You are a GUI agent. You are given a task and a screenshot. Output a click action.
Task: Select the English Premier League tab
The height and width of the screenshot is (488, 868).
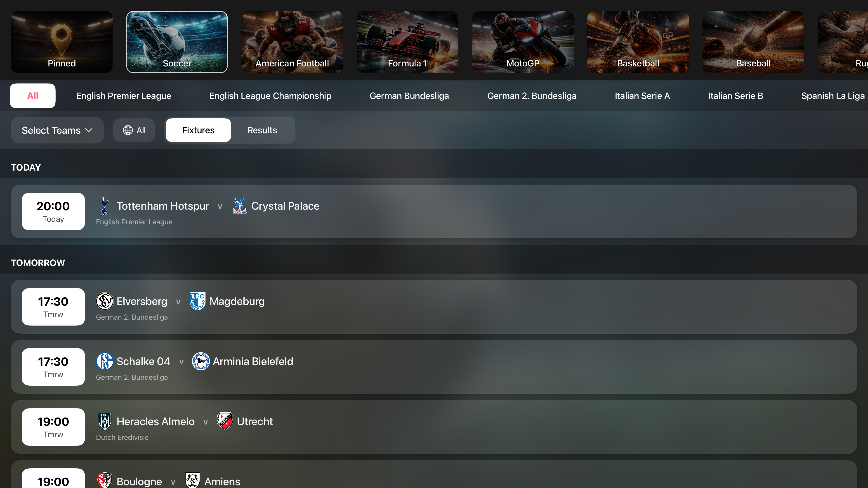pyautogui.click(x=124, y=96)
